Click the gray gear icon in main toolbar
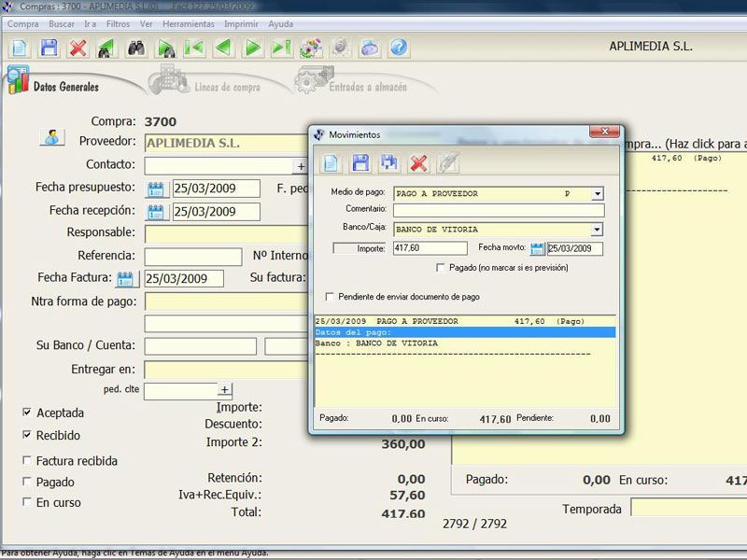The image size is (747, 560). [340, 49]
